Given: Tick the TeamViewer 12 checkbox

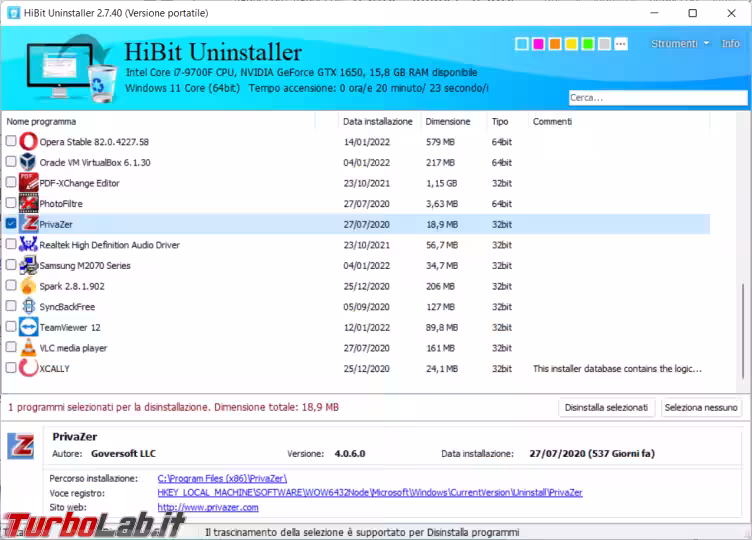Looking at the screenshot, I should pyautogui.click(x=11, y=327).
